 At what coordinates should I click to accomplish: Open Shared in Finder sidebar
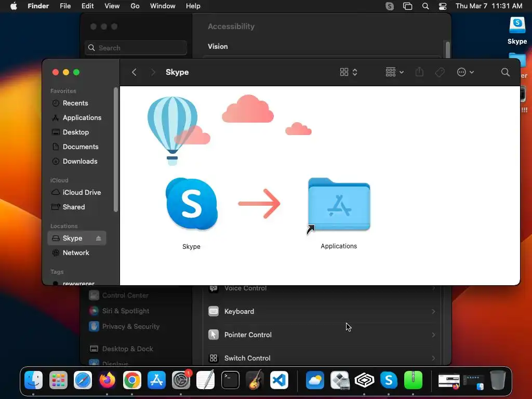[77, 207]
